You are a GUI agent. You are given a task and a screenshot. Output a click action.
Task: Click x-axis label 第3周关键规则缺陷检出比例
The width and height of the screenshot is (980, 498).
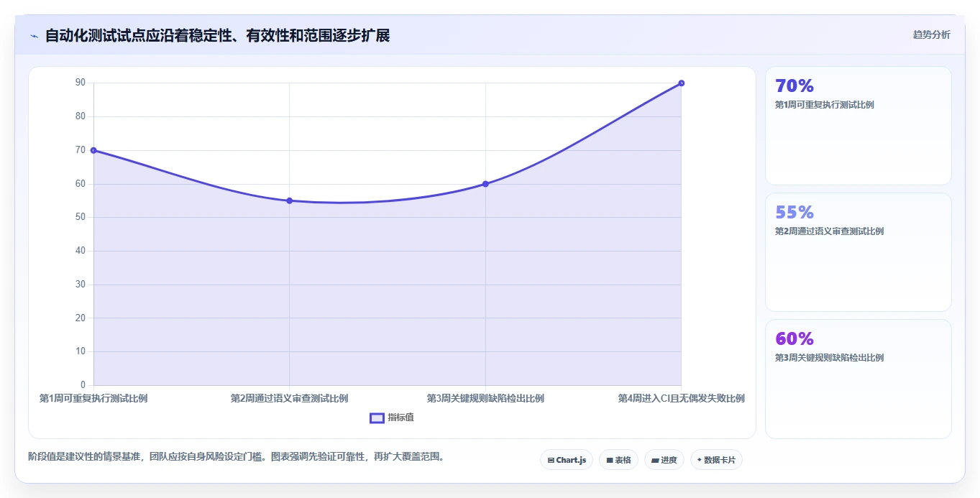pyautogui.click(x=485, y=398)
